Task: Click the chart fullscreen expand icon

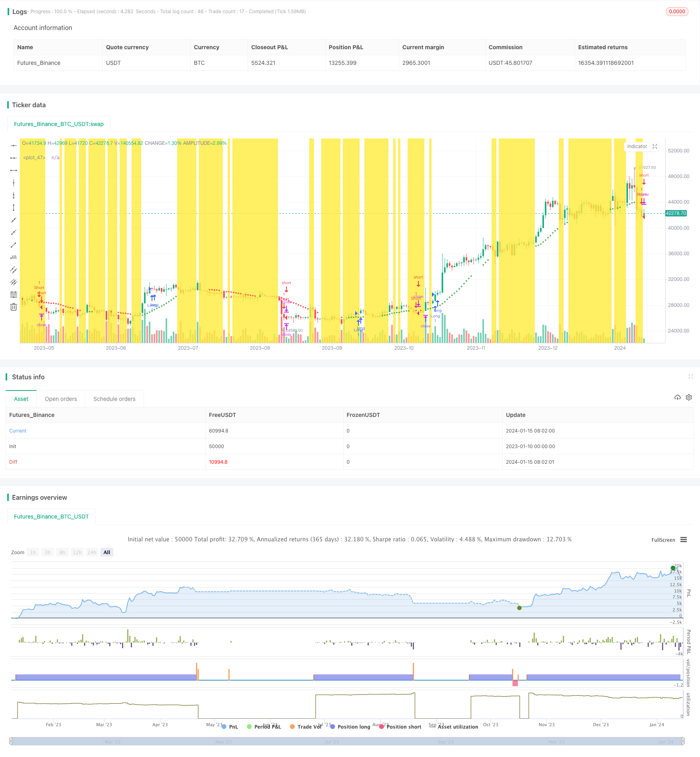Action: click(655, 146)
